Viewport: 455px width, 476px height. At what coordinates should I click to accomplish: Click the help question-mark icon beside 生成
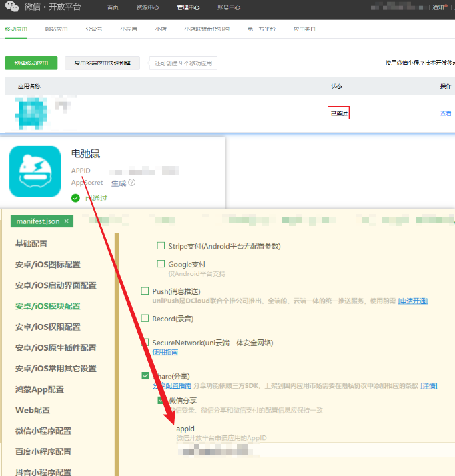(132, 183)
